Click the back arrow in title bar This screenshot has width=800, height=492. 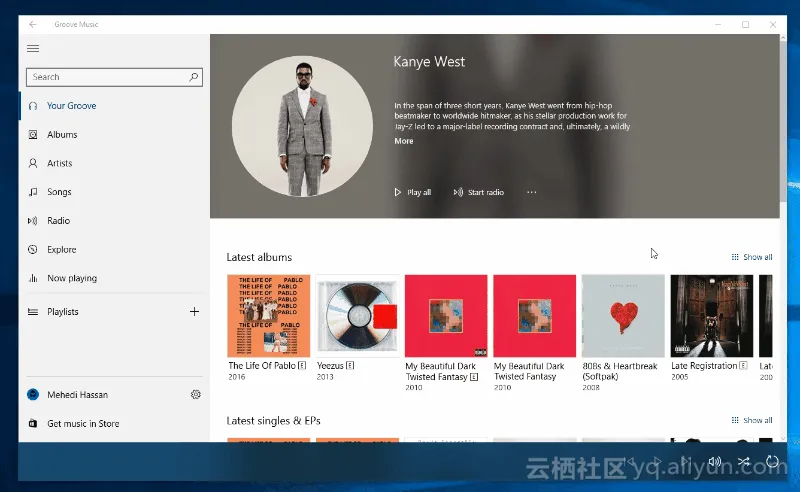(x=33, y=24)
